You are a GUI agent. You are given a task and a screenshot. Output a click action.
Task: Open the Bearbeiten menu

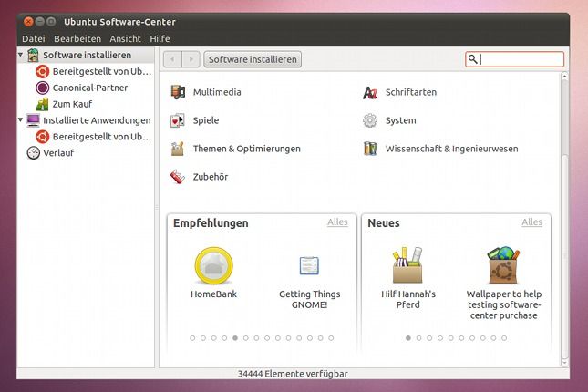point(77,39)
